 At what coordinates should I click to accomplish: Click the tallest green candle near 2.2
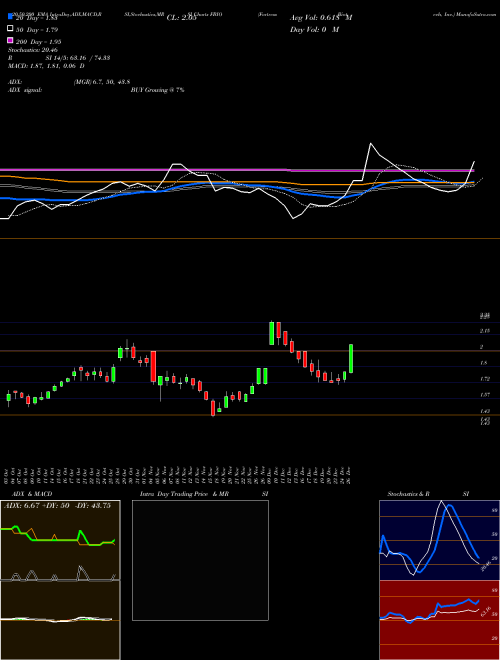271,333
